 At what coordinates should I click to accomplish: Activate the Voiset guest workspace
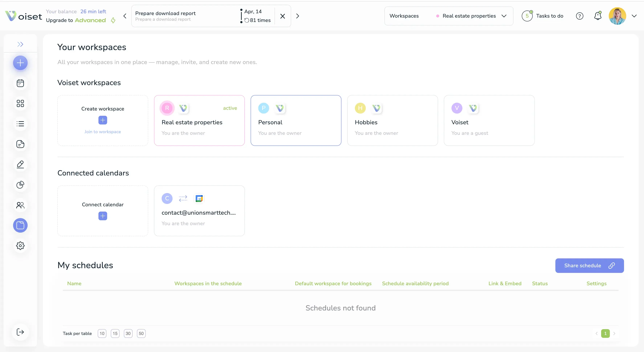(x=489, y=120)
